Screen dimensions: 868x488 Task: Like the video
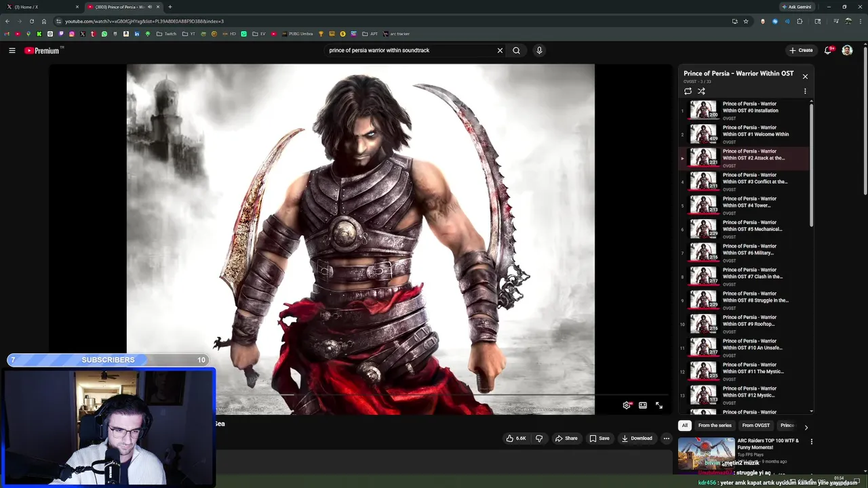tap(516, 439)
